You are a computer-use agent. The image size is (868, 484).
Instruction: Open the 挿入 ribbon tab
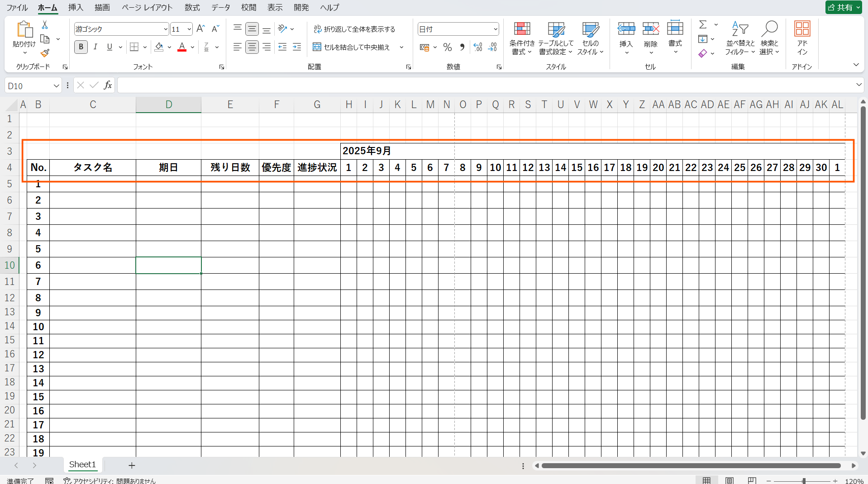76,7
